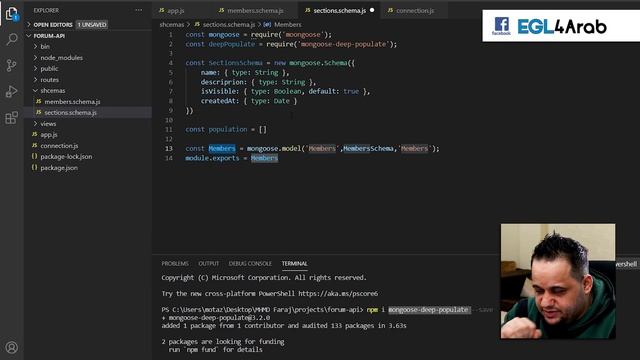Click braces icon of package.json
640x360 pixels.
[x=35, y=167]
